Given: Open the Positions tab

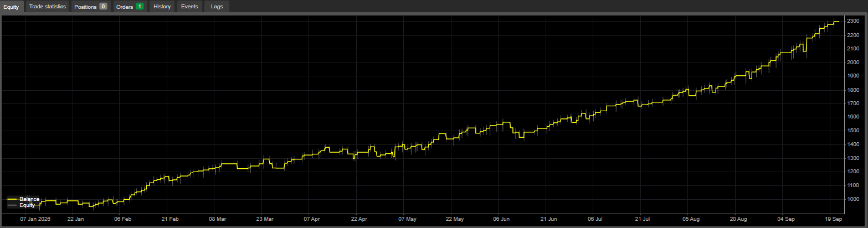Looking at the screenshot, I should click(90, 7).
